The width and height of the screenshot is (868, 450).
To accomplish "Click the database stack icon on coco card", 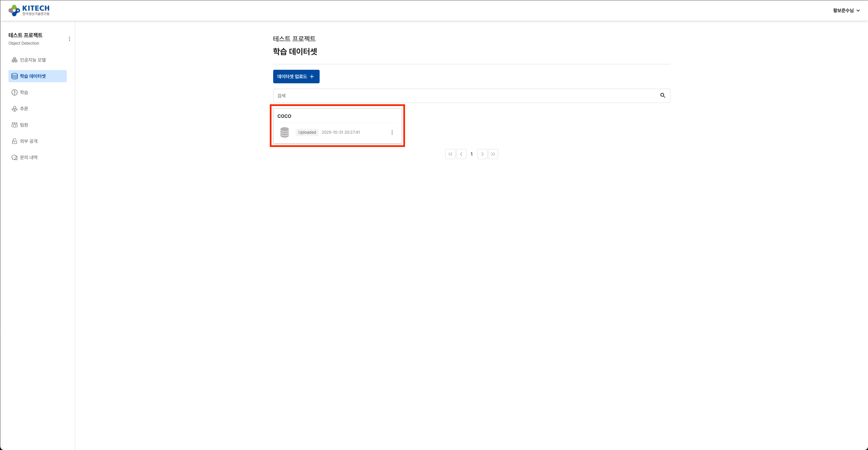I will 285,132.
